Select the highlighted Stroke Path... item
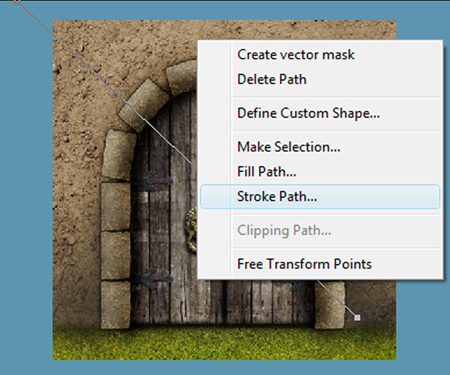 (x=320, y=197)
